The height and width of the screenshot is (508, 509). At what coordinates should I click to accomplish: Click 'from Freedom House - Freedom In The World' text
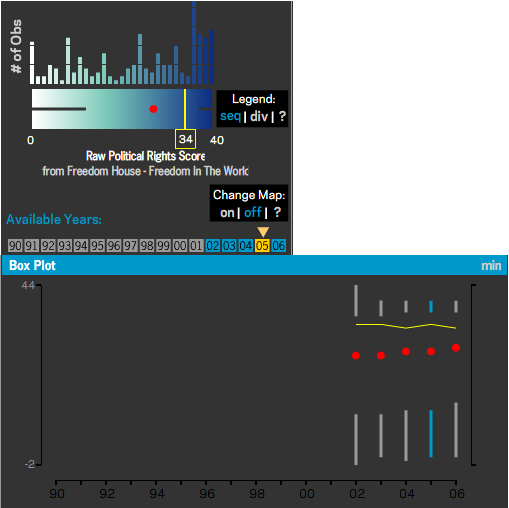pos(145,171)
